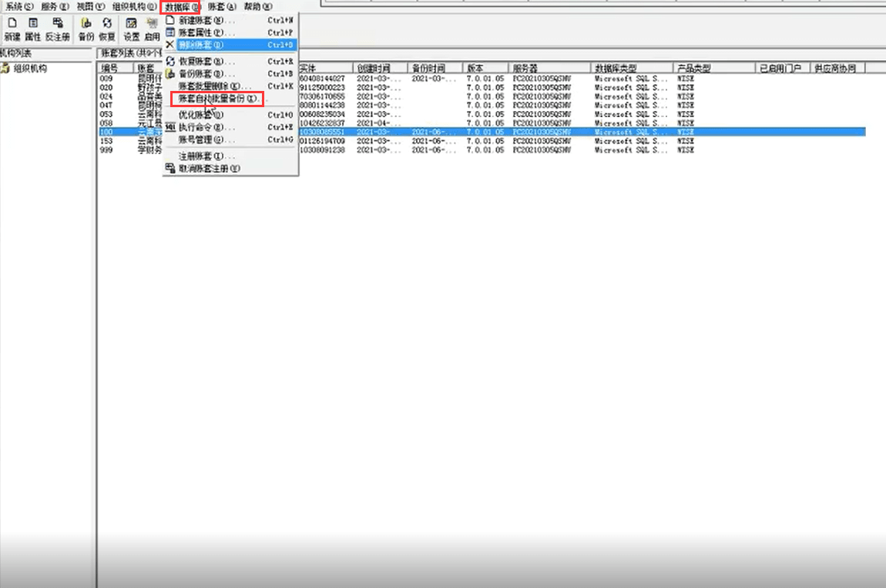Click the 备份 toolbar icon

[86, 29]
